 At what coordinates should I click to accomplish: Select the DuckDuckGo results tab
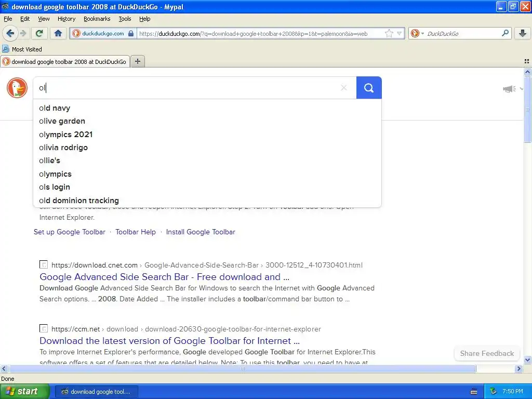point(65,61)
